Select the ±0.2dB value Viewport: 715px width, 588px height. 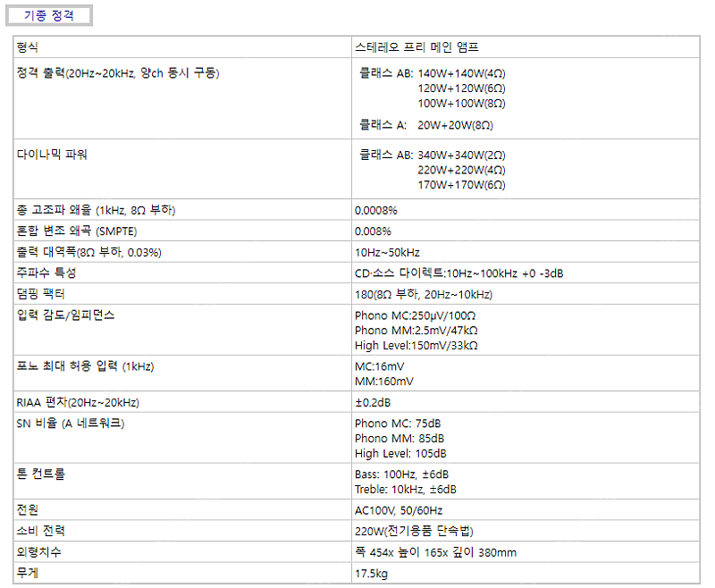(x=373, y=402)
